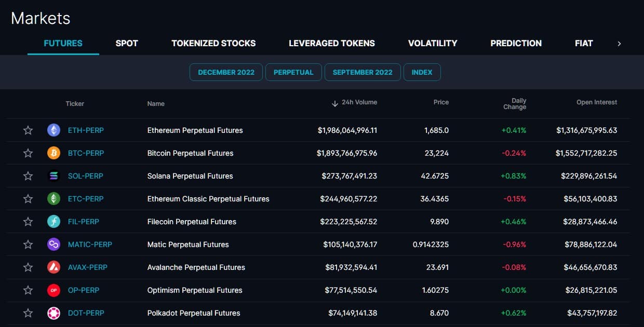Click "Optimism Perpetual Futures" name
This screenshot has height=327, width=644.
coord(195,290)
